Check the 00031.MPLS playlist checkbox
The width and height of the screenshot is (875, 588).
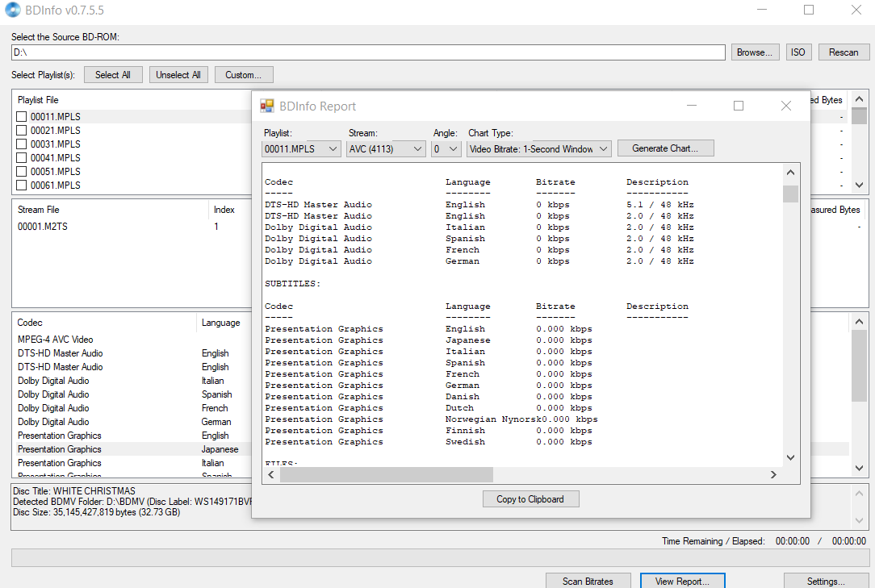(x=21, y=144)
